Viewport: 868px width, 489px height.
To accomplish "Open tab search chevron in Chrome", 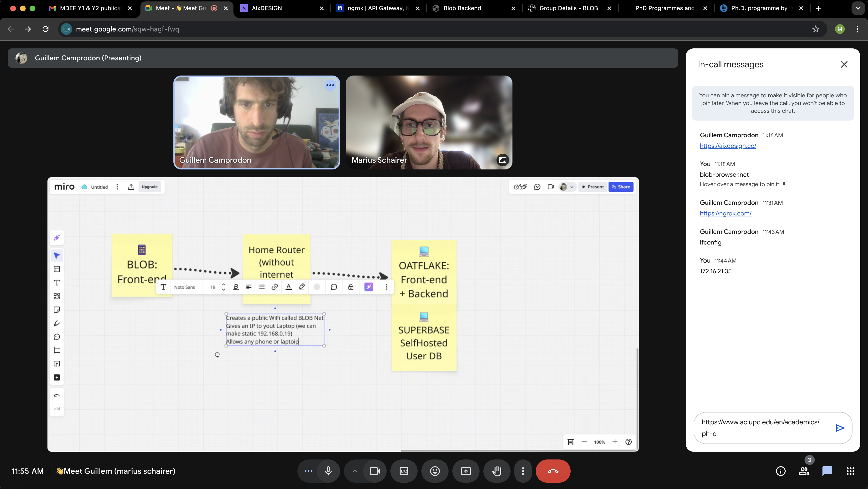I will [858, 8].
